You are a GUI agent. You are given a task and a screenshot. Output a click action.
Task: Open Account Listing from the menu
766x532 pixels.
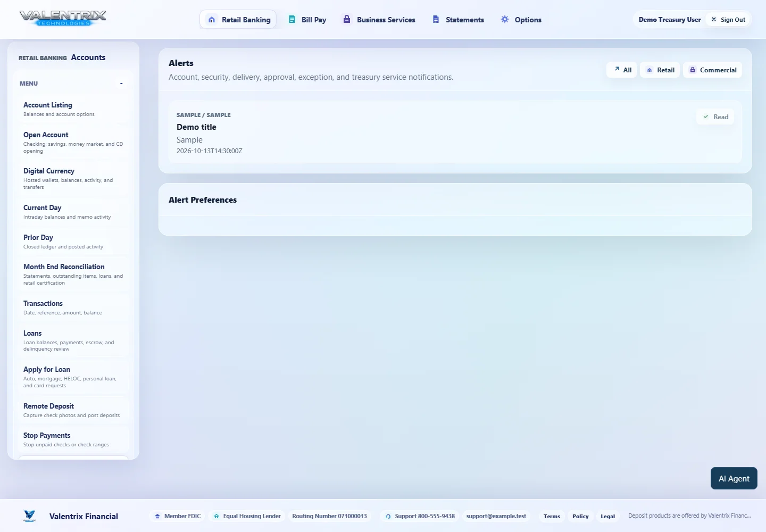(x=73, y=109)
